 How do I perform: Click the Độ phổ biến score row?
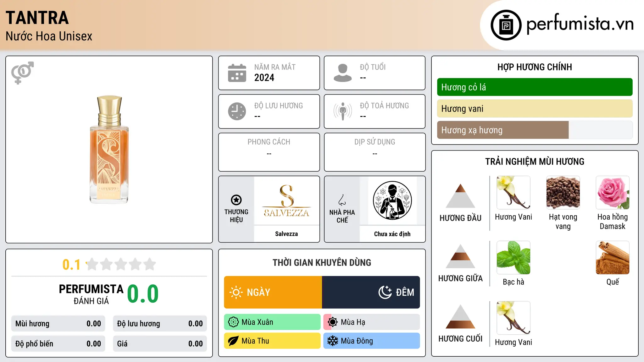point(58,344)
